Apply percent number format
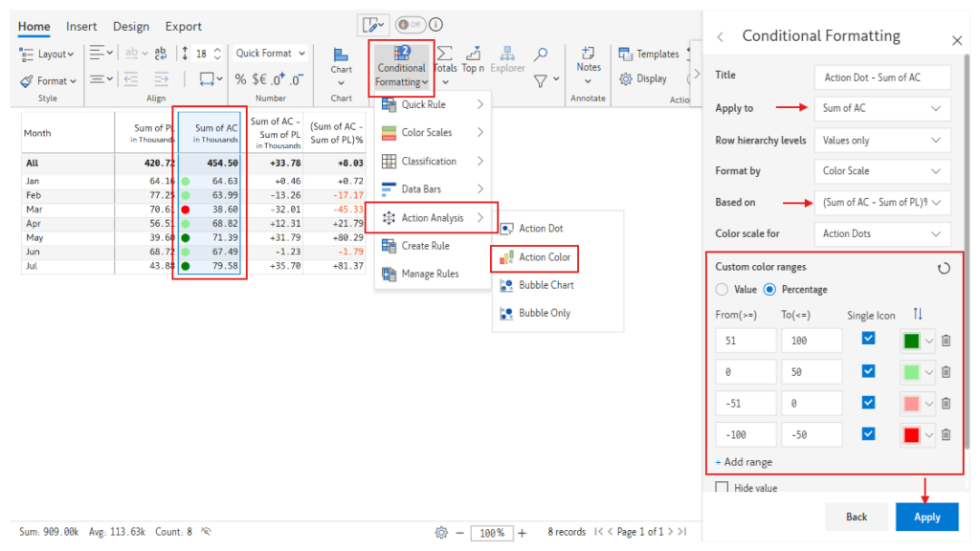980x551 pixels. tap(240, 79)
